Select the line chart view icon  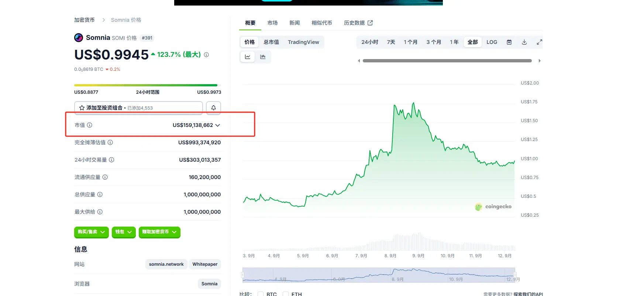point(248,57)
